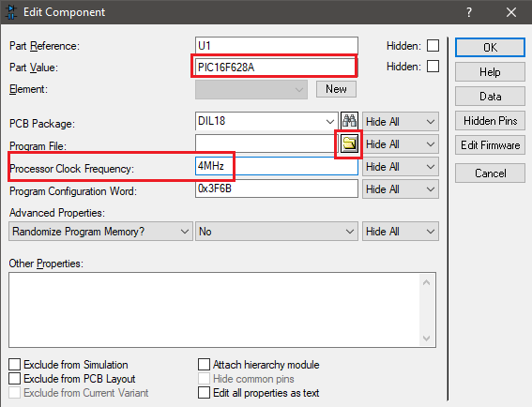Check Exclude from PCB Layout
The image size is (532, 407).
[x=15, y=379]
